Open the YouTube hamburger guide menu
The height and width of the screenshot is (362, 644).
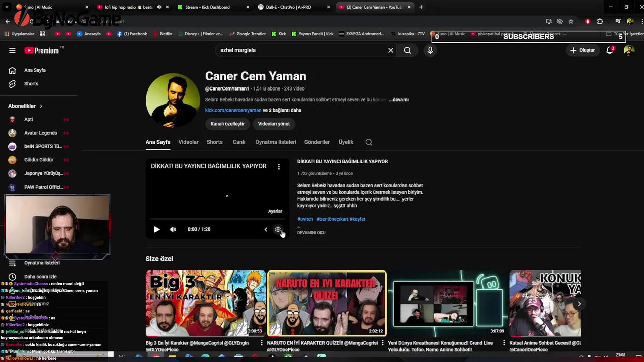coord(12,50)
